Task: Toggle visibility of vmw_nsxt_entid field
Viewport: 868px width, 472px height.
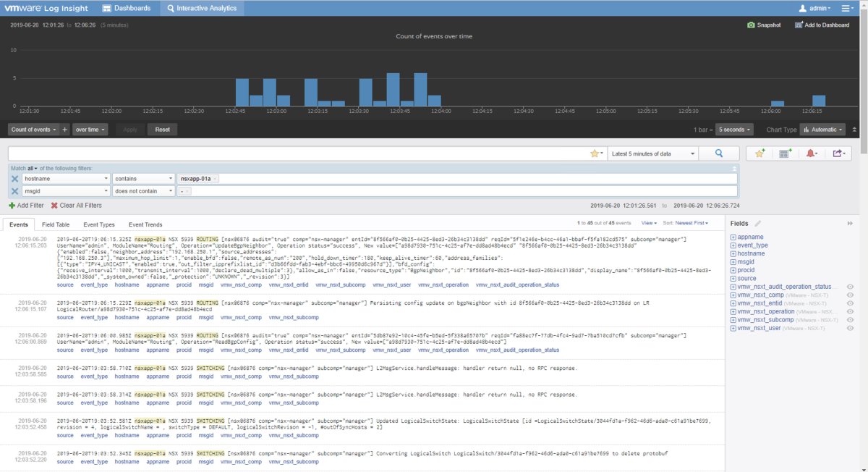Action: point(851,303)
